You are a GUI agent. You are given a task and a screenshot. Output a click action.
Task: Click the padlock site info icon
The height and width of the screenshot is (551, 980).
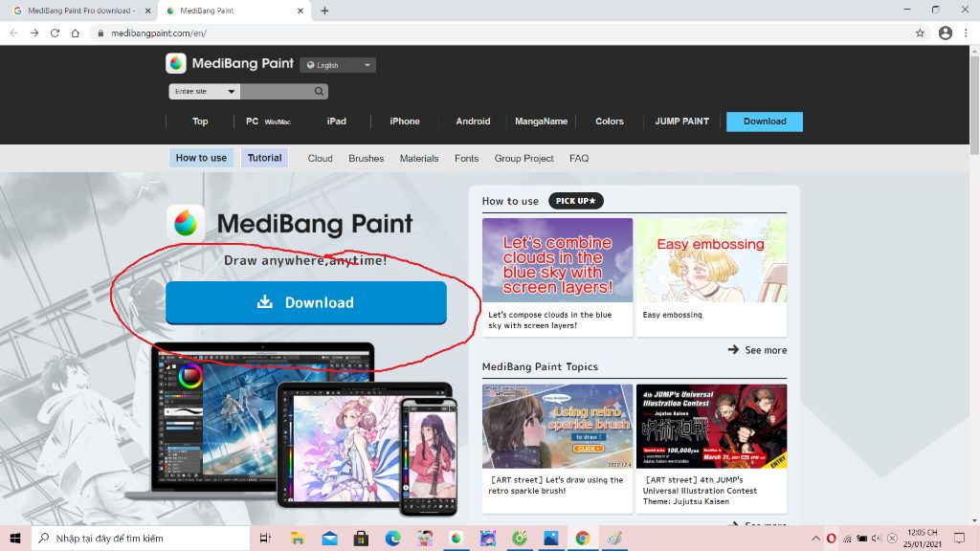point(100,33)
